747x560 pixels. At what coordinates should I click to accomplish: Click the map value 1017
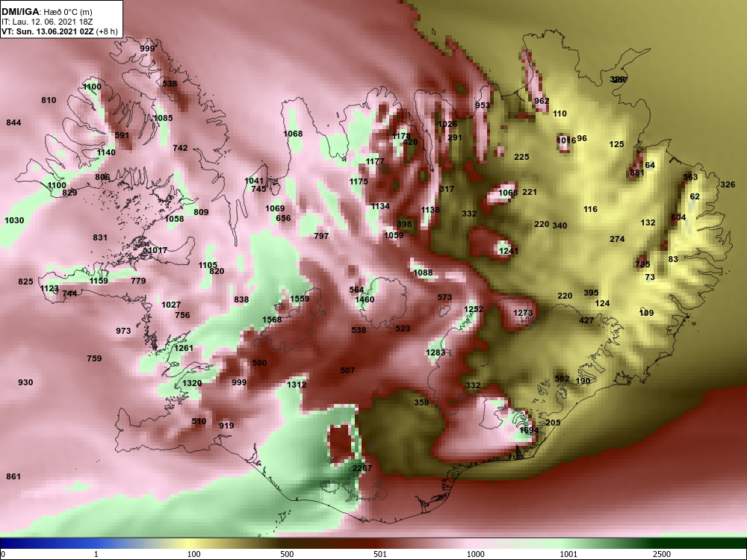[158, 250]
